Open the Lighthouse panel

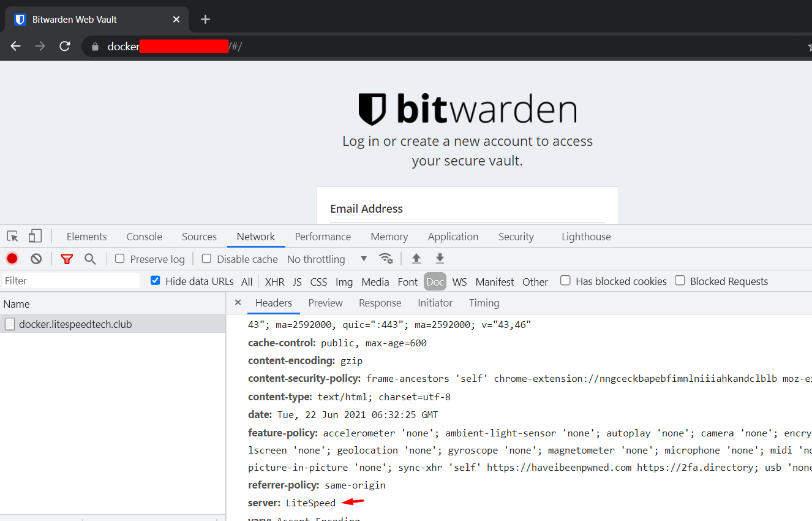pos(586,237)
